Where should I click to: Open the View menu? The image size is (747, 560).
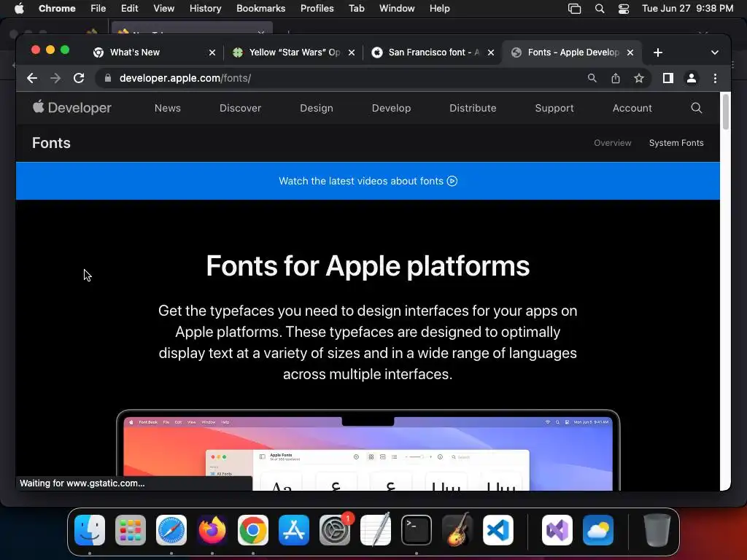click(163, 9)
